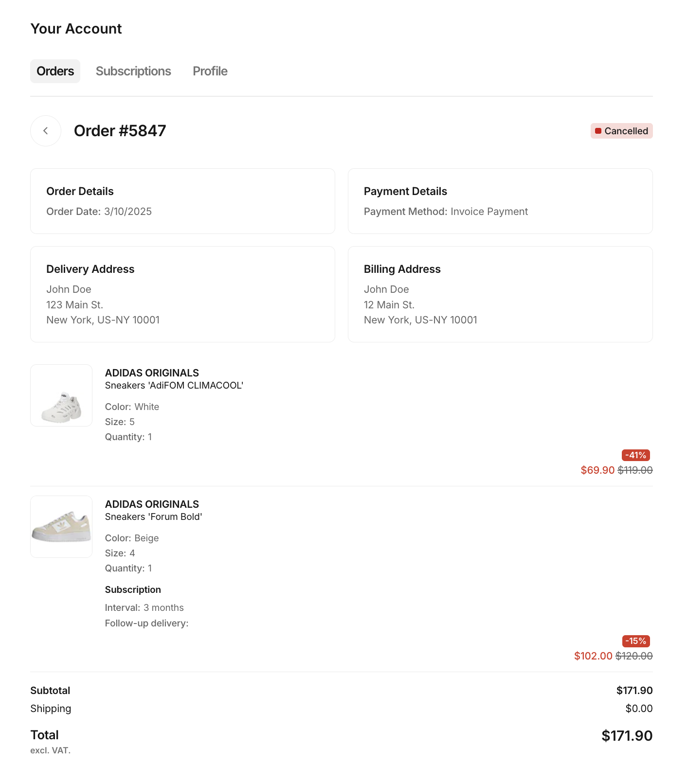Click the Your Account heading
The height and width of the screenshot is (784, 687).
[76, 29]
